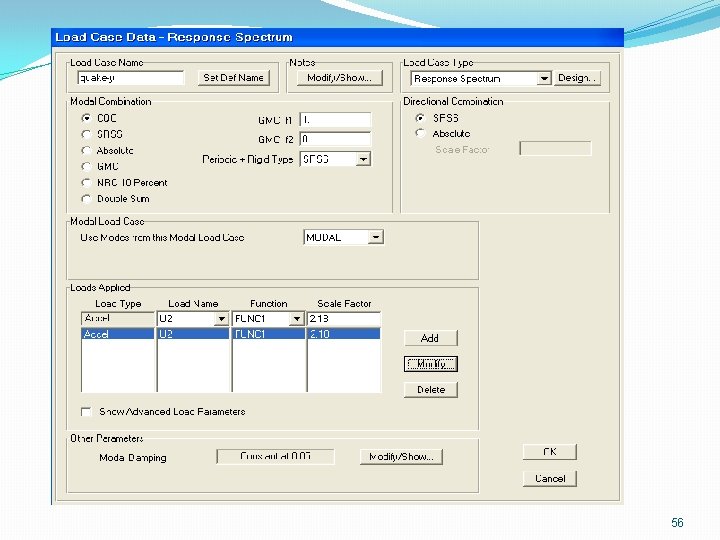Click the 2.13 scale factor list cell

[343, 334]
